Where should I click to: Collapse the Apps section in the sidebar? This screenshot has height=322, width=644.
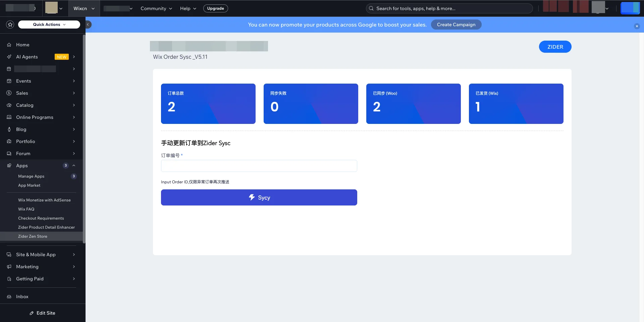point(74,166)
